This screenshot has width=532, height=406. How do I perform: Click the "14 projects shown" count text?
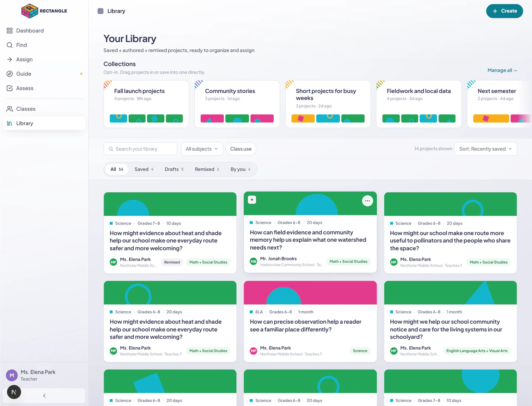click(433, 149)
